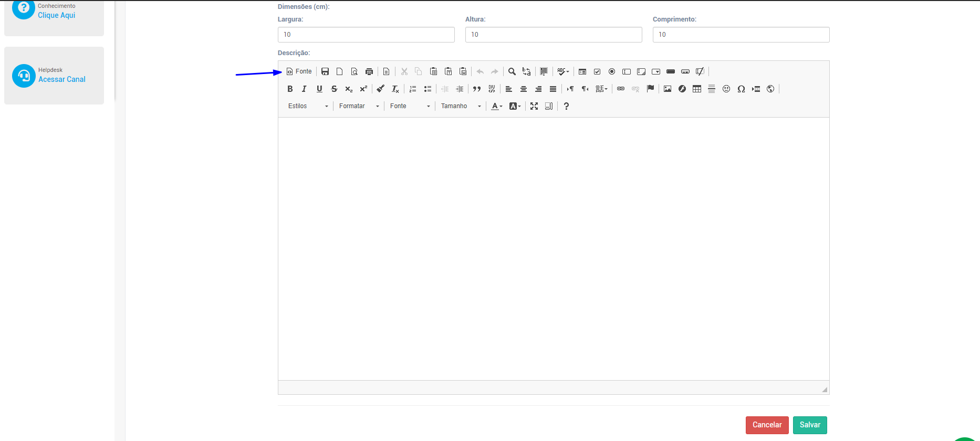The height and width of the screenshot is (441, 980).
Task: Open the Smiley emoticon picker
Action: [x=726, y=89]
